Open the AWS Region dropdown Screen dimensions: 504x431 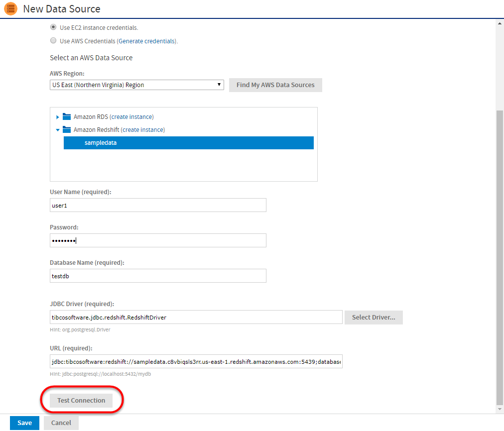[137, 85]
